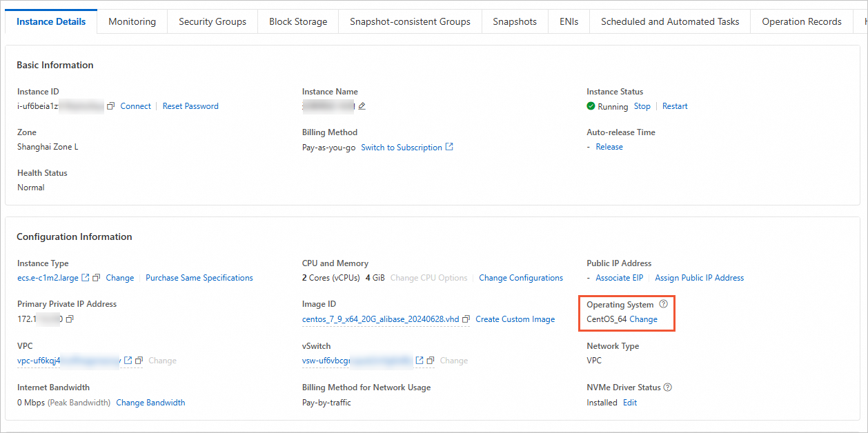Image resolution: width=868 pixels, height=433 pixels.
Task: Go to the Snapshots tab
Action: click(x=515, y=21)
